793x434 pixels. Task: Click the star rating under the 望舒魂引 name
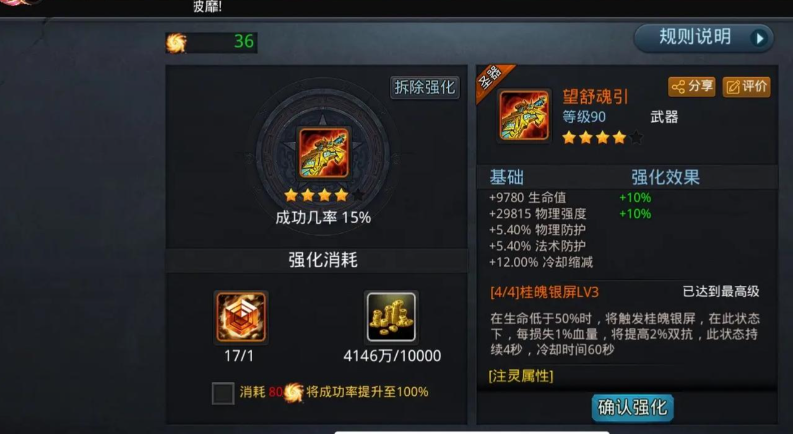(602, 138)
